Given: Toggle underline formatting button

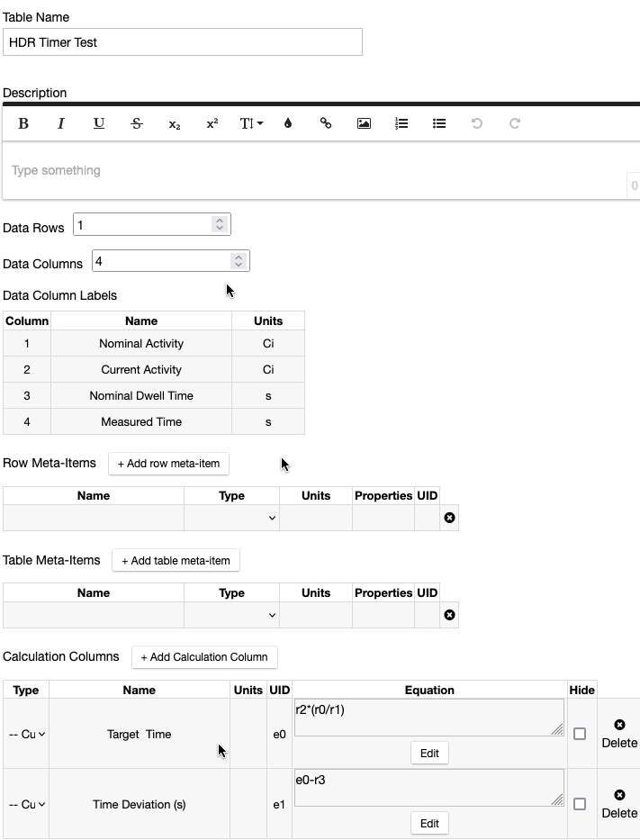Looking at the screenshot, I should coord(99,123).
